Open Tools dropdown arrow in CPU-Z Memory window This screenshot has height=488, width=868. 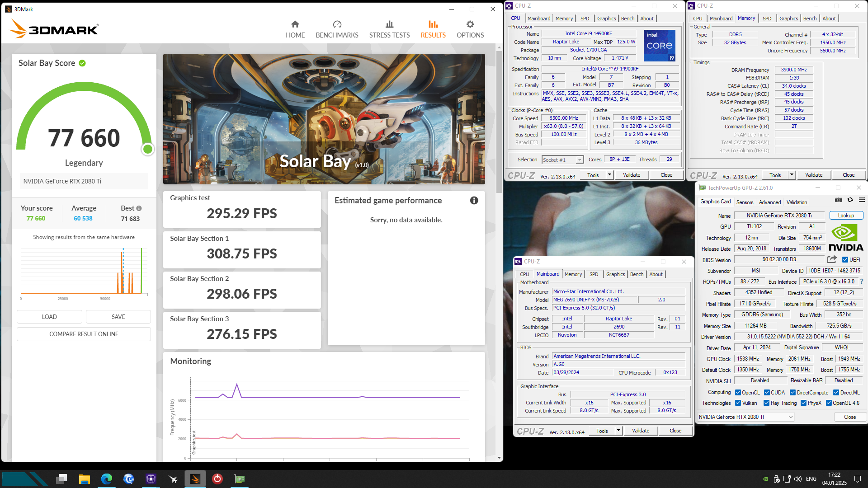point(791,175)
